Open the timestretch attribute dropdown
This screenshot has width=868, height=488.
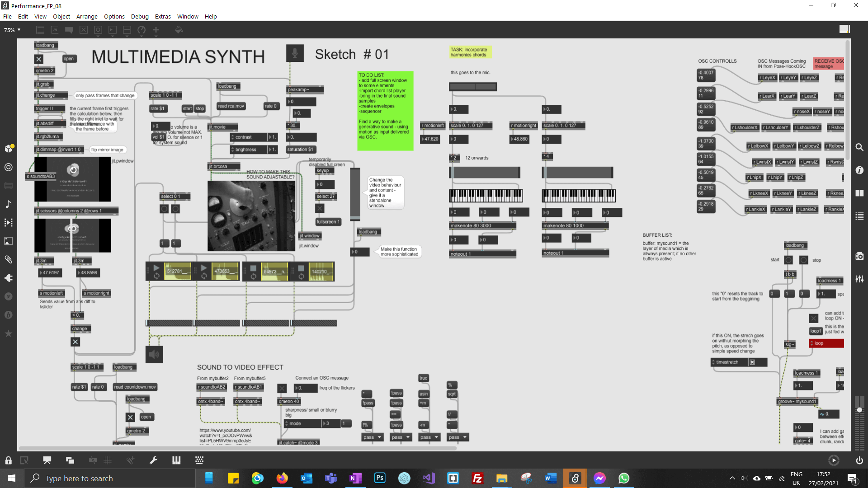[714, 362]
